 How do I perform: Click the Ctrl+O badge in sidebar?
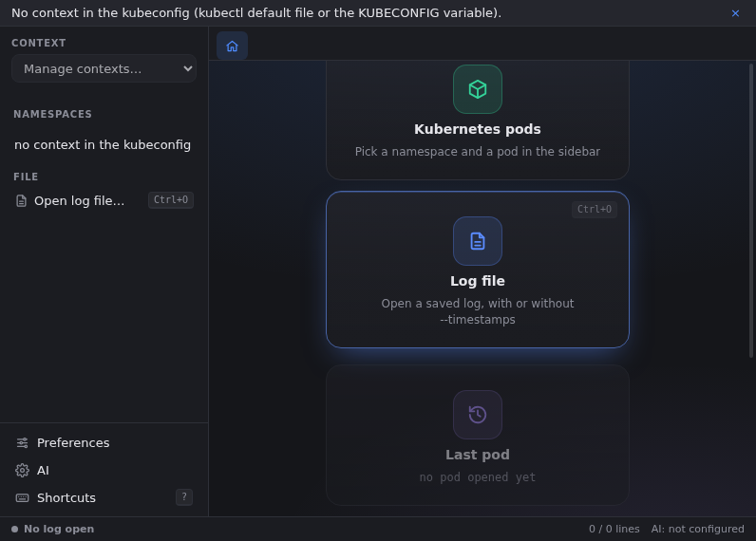click(x=171, y=200)
